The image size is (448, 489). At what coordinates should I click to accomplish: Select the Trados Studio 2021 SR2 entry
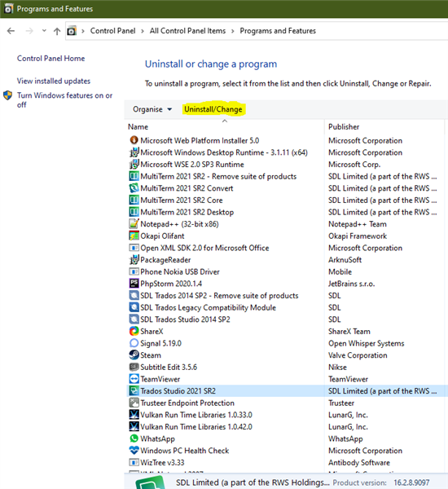(178, 390)
